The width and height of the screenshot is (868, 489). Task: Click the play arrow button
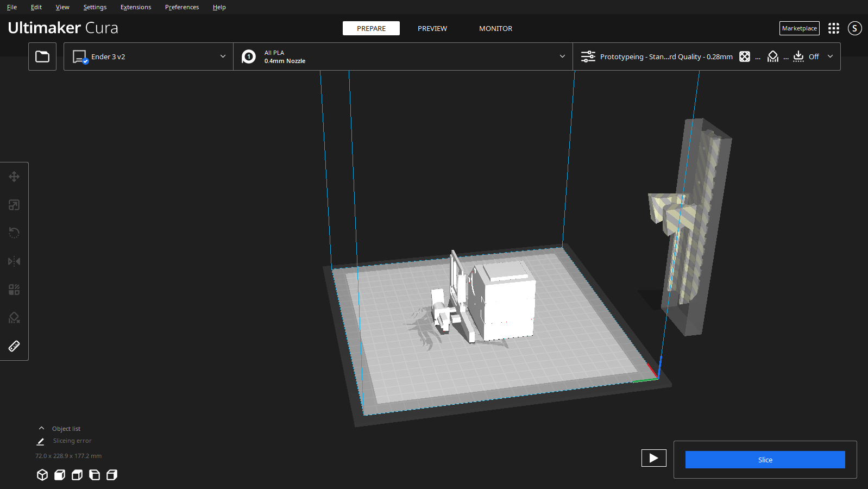coord(654,458)
